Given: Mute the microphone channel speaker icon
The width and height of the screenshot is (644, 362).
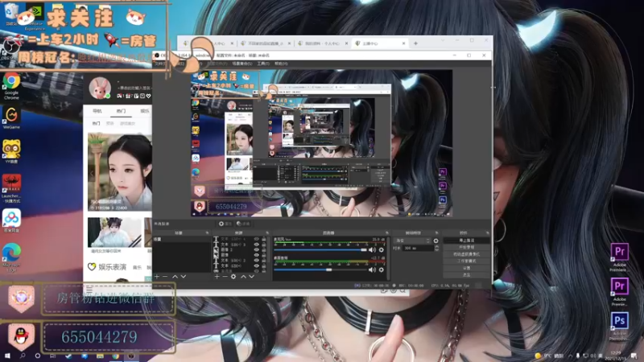Looking at the screenshot, I should point(372,249).
